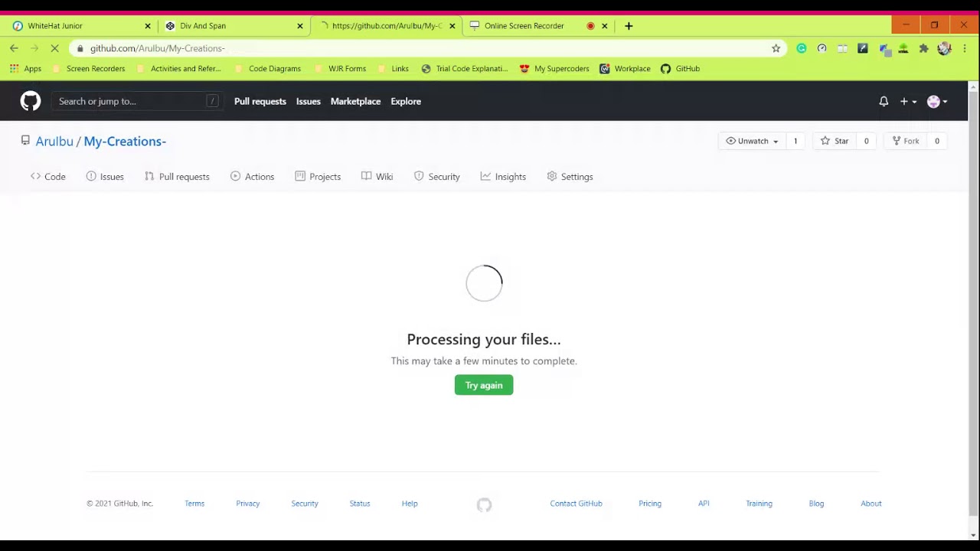Expand the Unwatch dropdown
This screenshot has height=551, width=980.
click(x=753, y=141)
